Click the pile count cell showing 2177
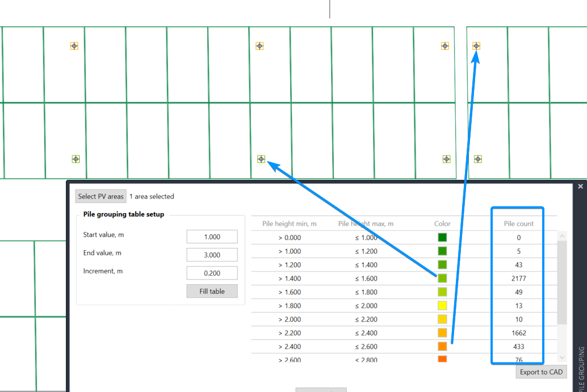The height and width of the screenshot is (392, 587). coord(518,279)
